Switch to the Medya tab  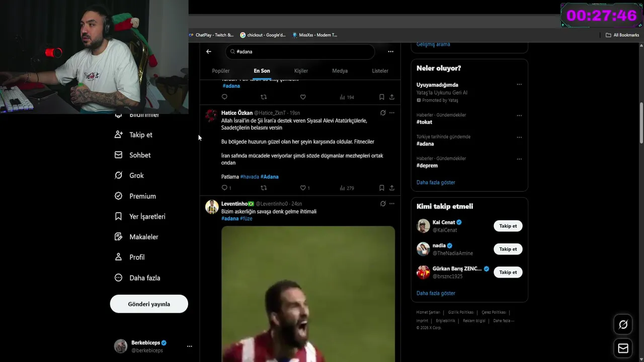pyautogui.click(x=340, y=71)
